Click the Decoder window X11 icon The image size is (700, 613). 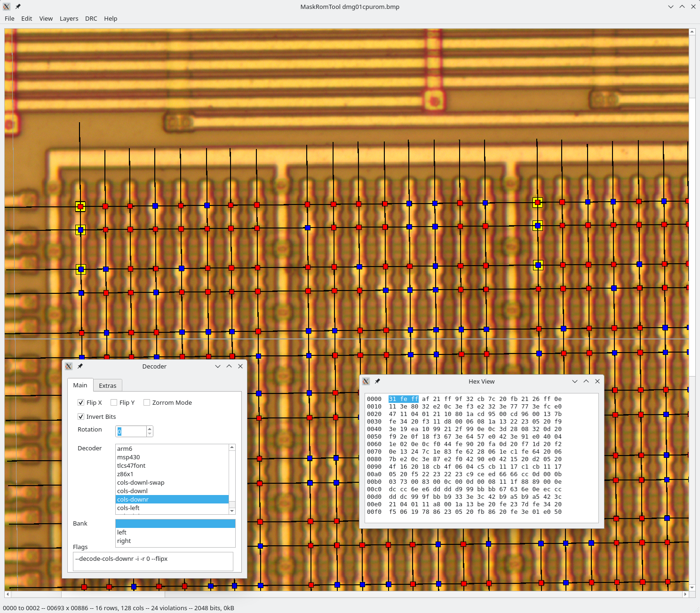(69, 366)
